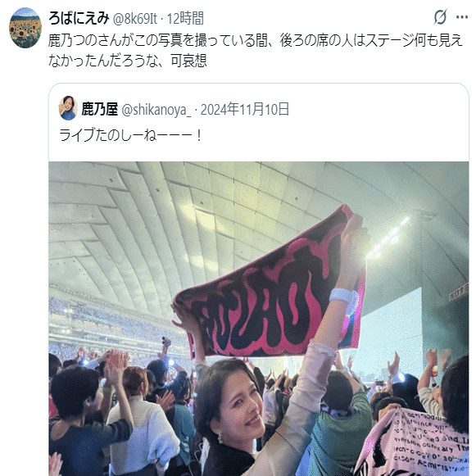This screenshot has height=476, width=476.
Task: Open ろばにえみ's sunflower profile avatar
Action: (25, 28)
